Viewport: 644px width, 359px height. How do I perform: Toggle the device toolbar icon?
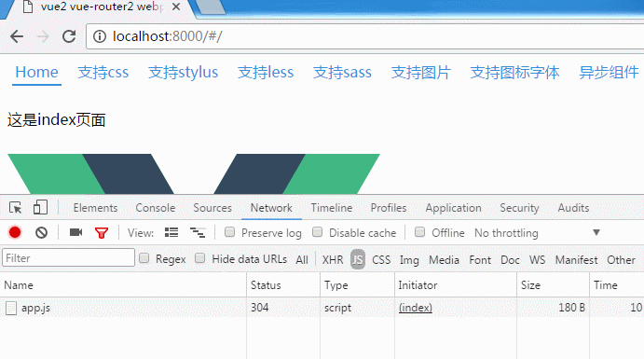coord(40,207)
